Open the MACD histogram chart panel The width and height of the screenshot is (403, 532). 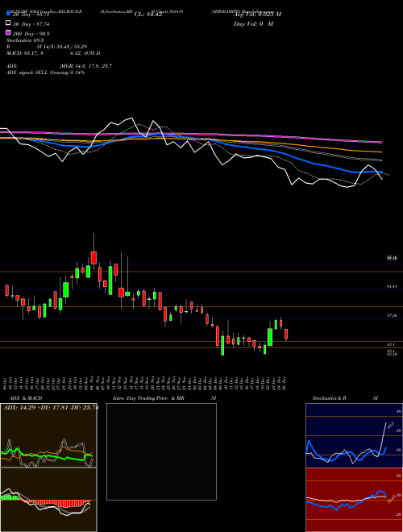tap(48, 500)
